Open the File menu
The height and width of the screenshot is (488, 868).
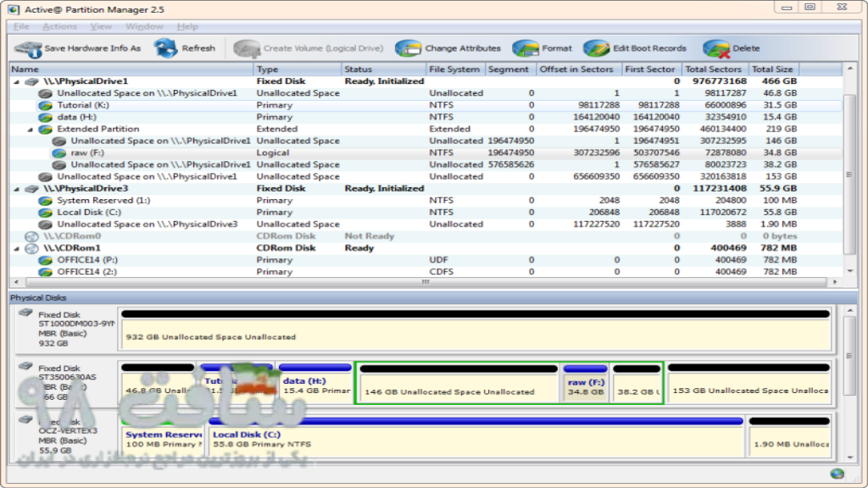[21, 26]
